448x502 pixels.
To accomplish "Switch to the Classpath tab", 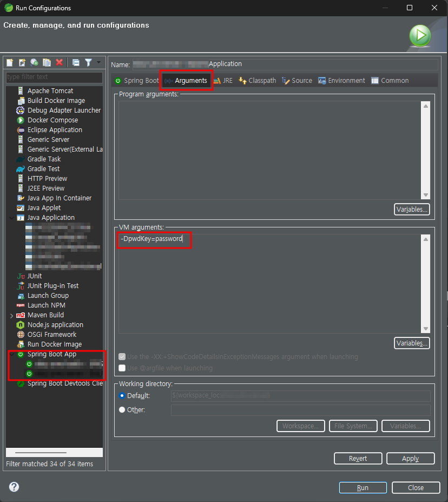I will coord(258,81).
